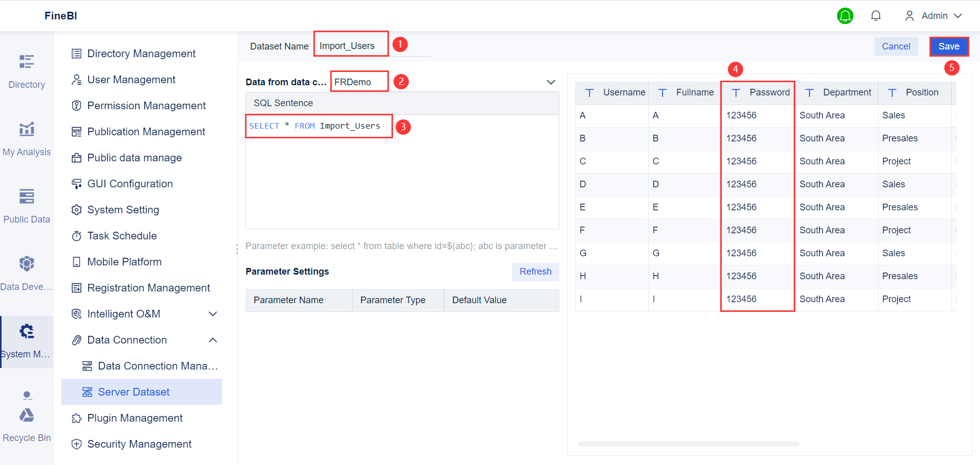
Task: Collapse the Data Connection section
Action: click(213, 340)
